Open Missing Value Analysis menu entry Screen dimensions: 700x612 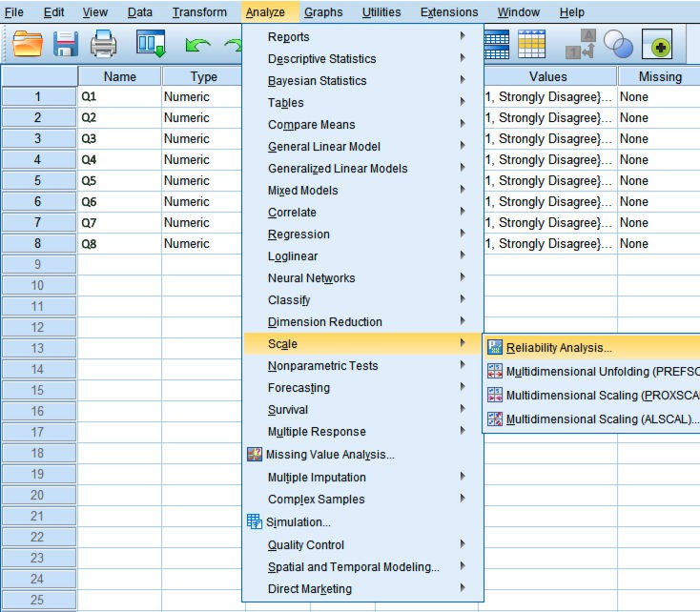[363, 455]
